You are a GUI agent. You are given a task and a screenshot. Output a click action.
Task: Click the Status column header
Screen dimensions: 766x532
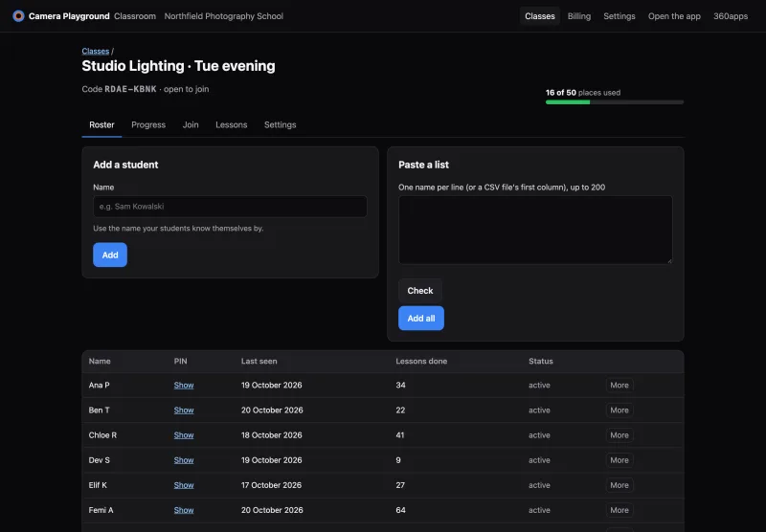541,361
